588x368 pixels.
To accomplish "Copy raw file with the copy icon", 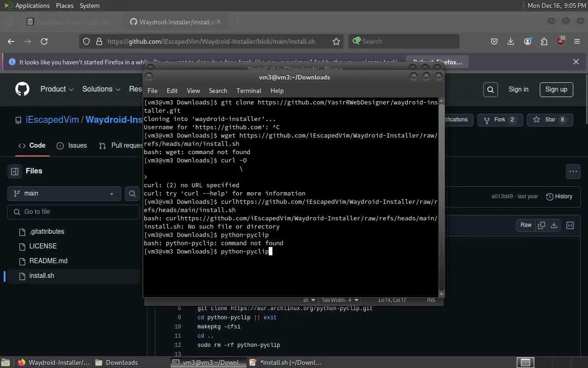I will pyautogui.click(x=542, y=225).
